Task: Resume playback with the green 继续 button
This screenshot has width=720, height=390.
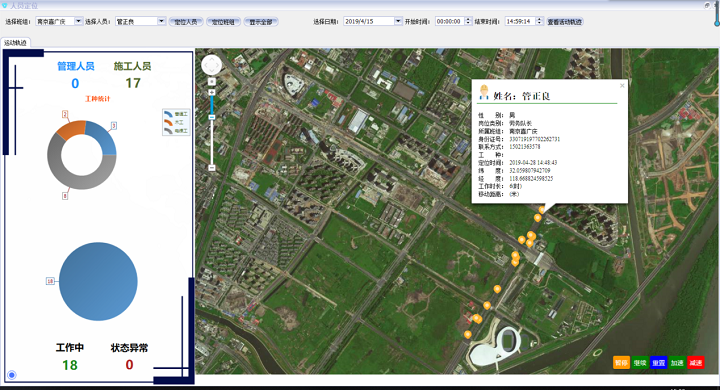Action: pos(640,362)
